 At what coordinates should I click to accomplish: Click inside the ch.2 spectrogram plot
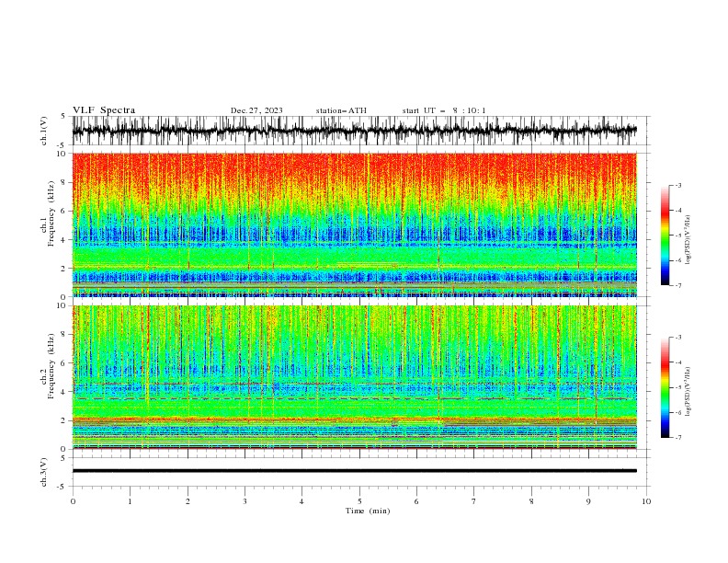(354, 377)
